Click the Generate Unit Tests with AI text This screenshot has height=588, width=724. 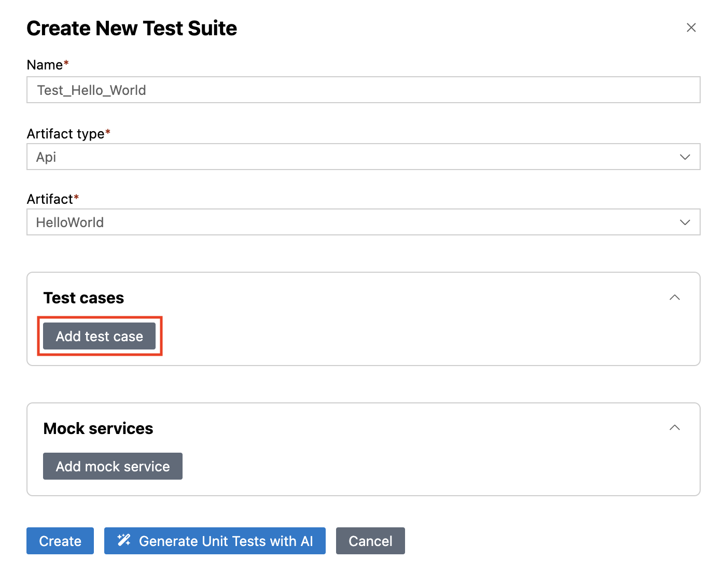pos(226,541)
